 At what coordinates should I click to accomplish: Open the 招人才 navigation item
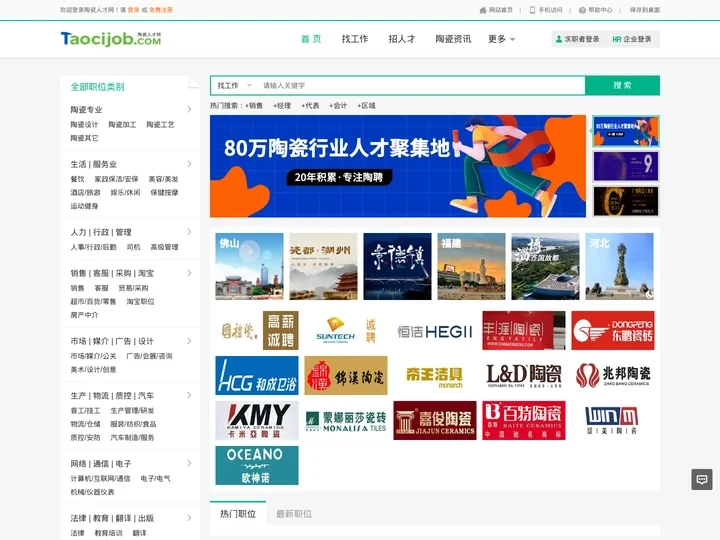click(402, 39)
